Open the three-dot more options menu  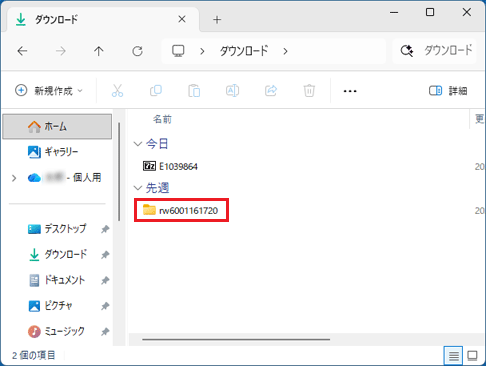[350, 91]
